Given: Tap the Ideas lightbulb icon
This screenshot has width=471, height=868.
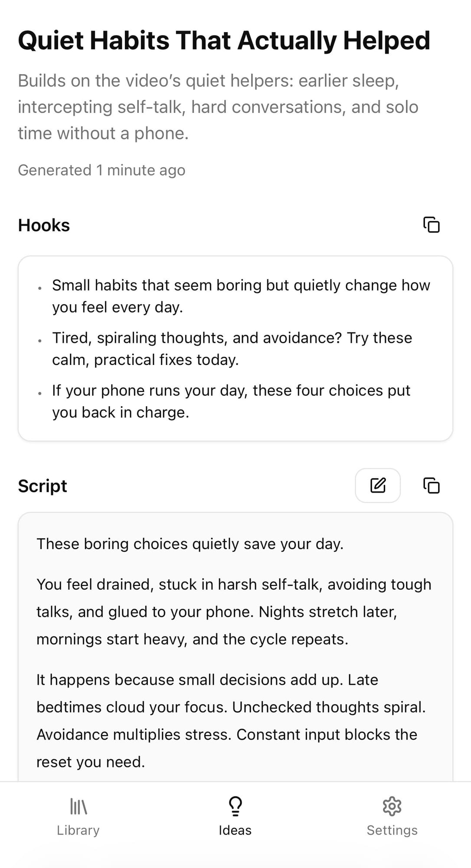Looking at the screenshot, I should point(235,806).
